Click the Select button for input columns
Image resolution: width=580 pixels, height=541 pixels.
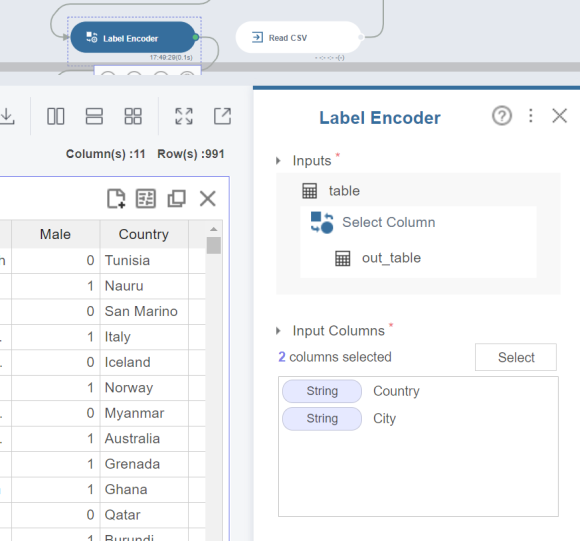click(516, 357)
